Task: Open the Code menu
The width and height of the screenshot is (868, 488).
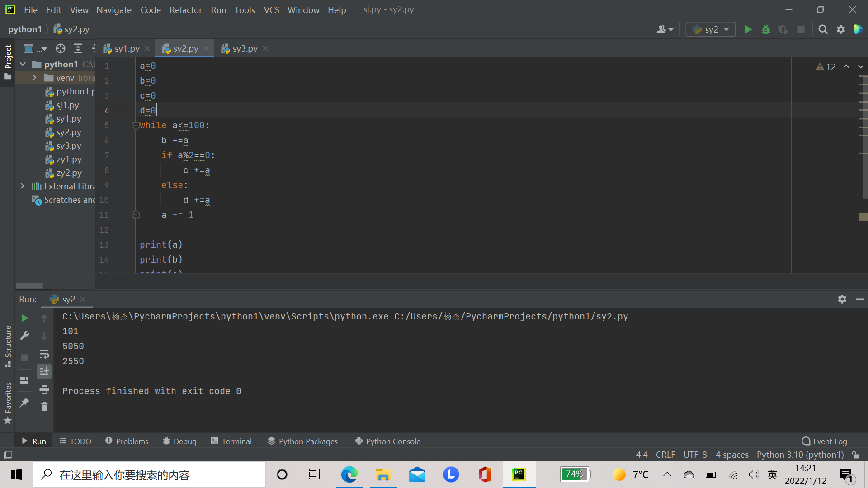Action: 150,10
